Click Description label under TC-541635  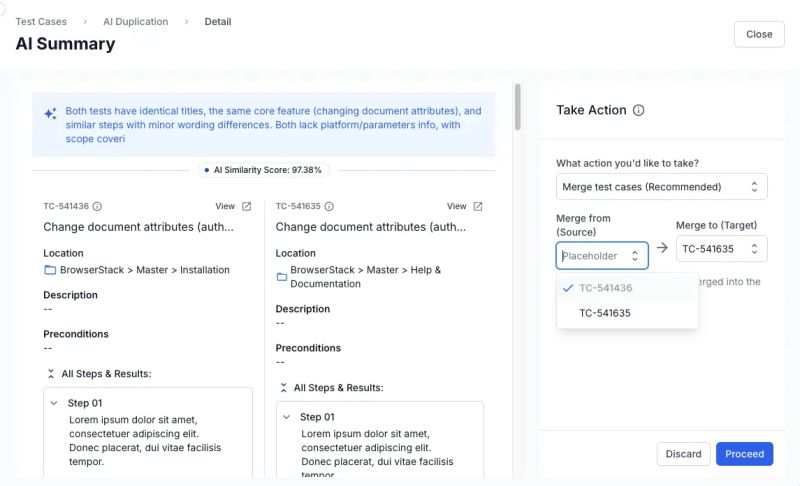[x=303, y=309]
